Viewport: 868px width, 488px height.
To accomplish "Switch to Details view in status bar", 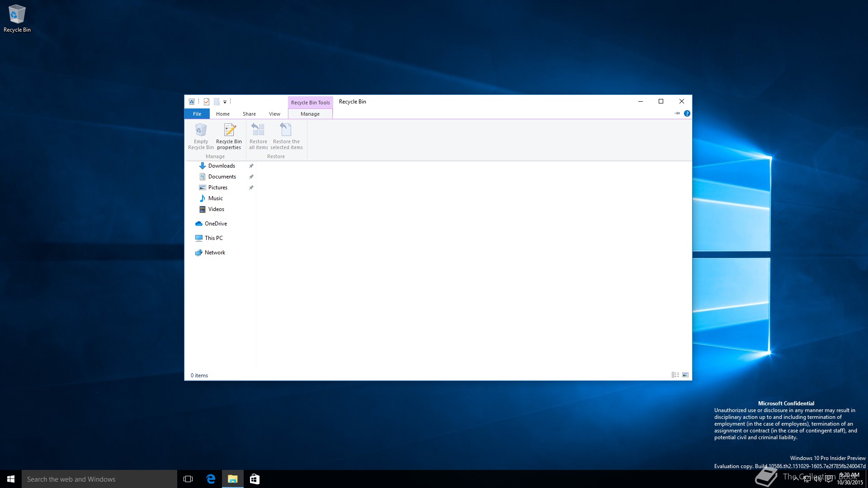I will point(675,375).
